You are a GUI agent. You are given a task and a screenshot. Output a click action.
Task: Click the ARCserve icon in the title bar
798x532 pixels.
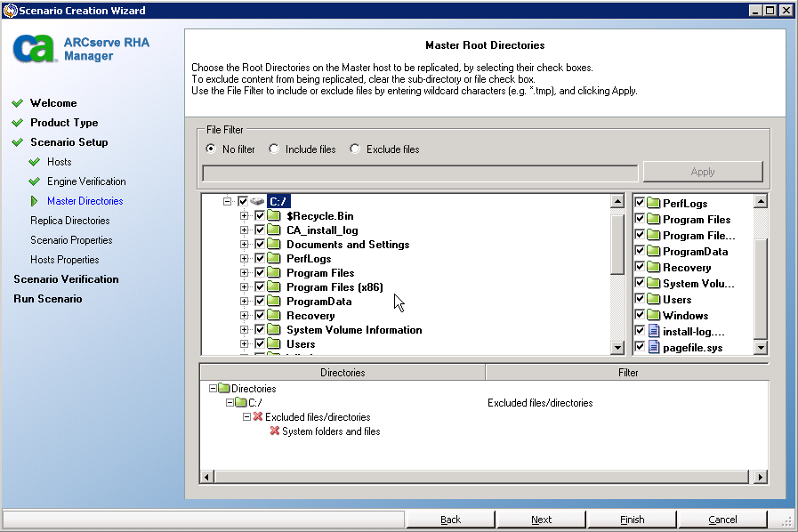[8, 9]
